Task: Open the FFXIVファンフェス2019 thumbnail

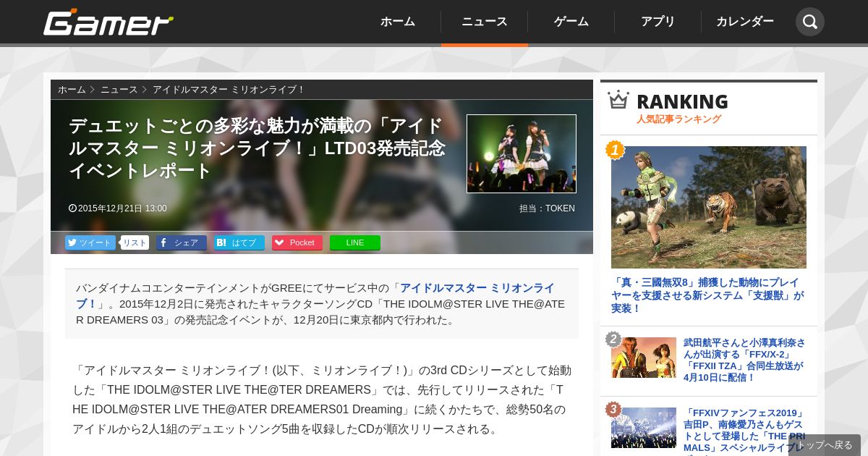Action: 644,427
